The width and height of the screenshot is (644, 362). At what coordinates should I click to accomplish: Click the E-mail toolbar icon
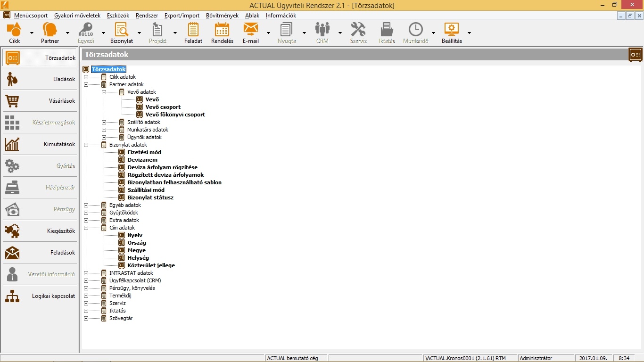click(250, 33)
